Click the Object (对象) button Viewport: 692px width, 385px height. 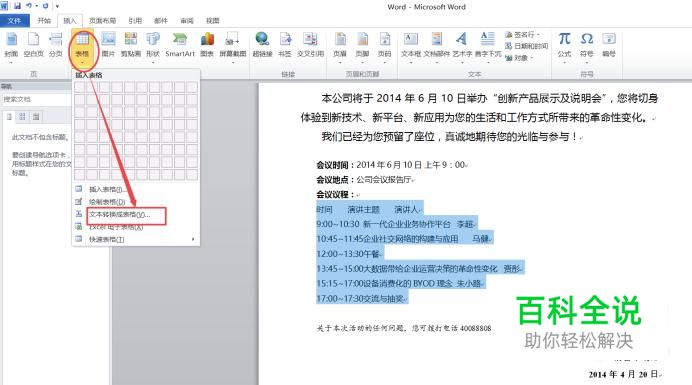(519, 58)
